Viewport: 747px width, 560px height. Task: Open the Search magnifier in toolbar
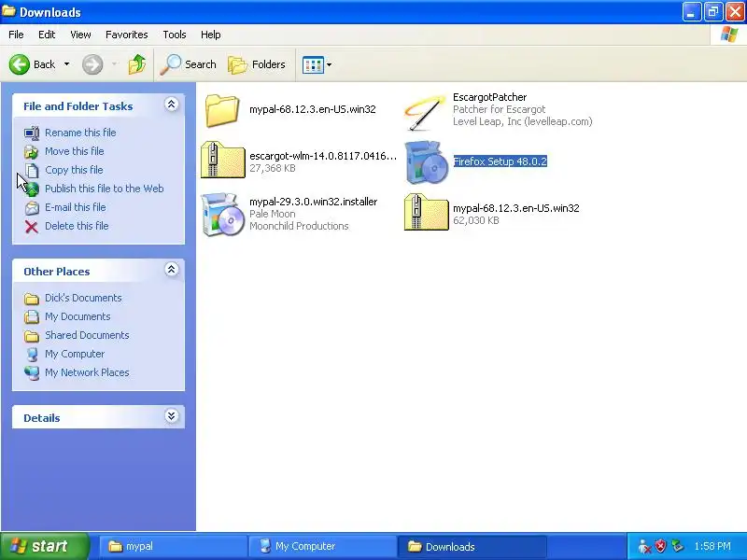pyautogui.click(x=189, y=64)
